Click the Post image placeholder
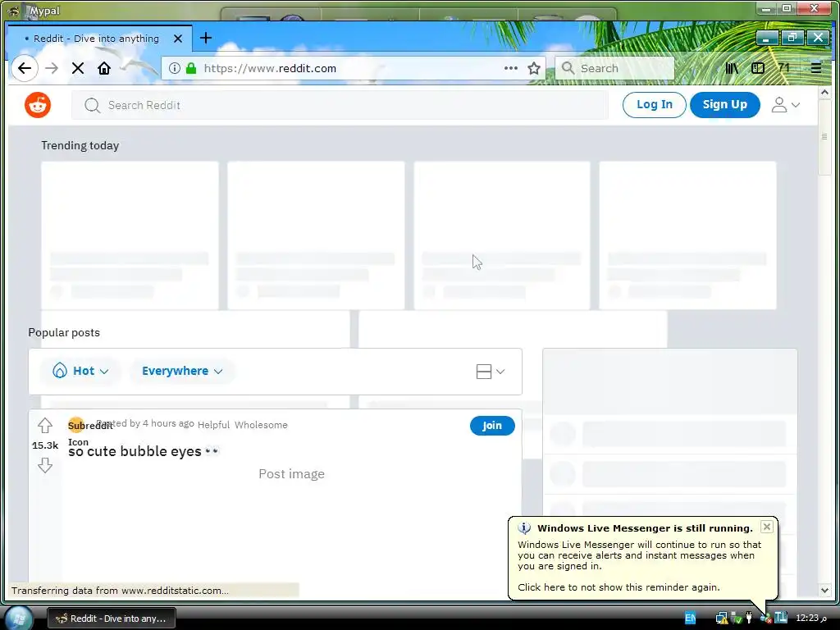This screenshot has height=630, width=840. 291,473
